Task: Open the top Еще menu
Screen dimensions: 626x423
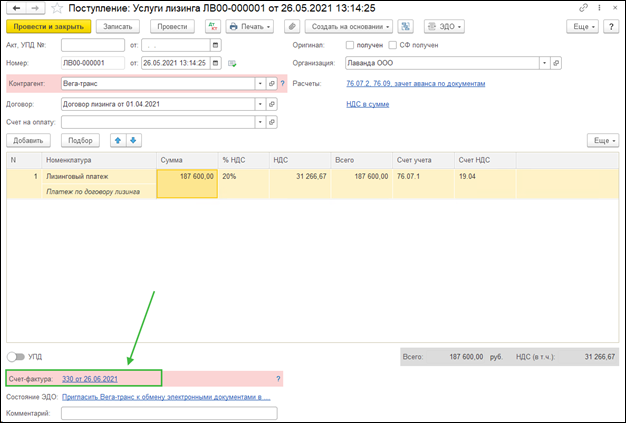Action: click(x=582, y=26)
